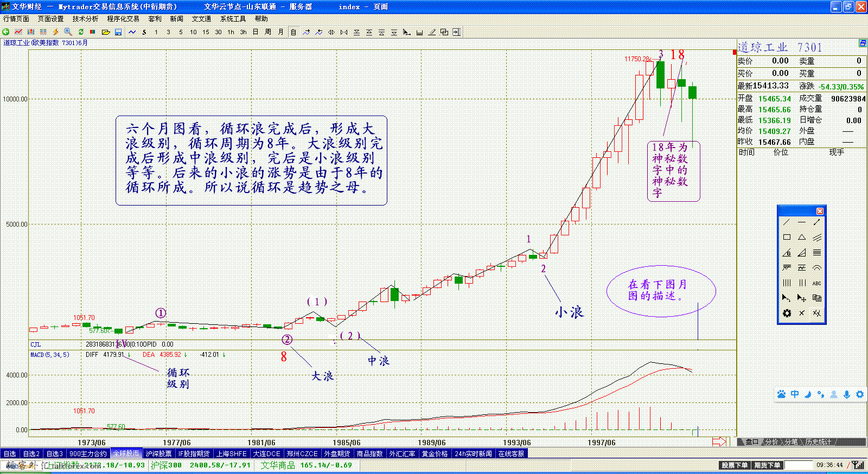Select the four vertical cycle lines tool

(787, 283)
